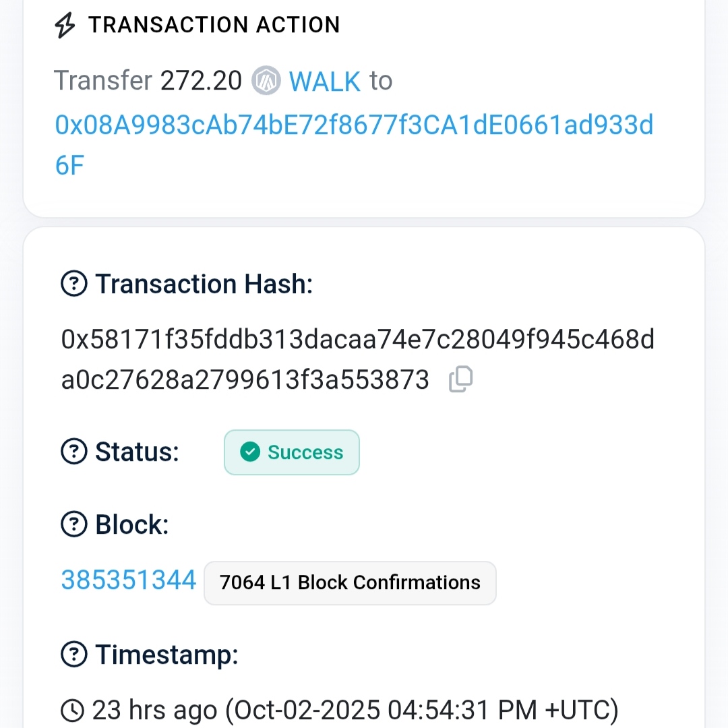The width and height of the screenshot is (728, 728).
Task: Open recipient address 0x08A9983c link
Action: click(x=354, y=125)
